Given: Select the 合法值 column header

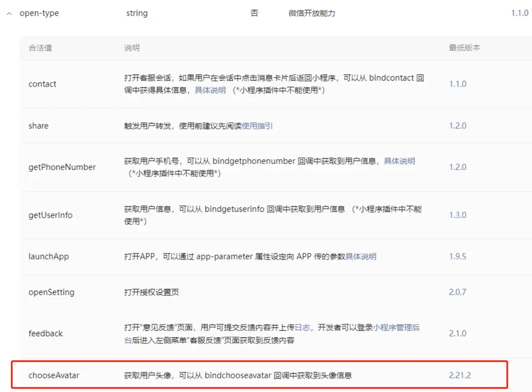Looking at the screenshot, I should pos(40,48).
